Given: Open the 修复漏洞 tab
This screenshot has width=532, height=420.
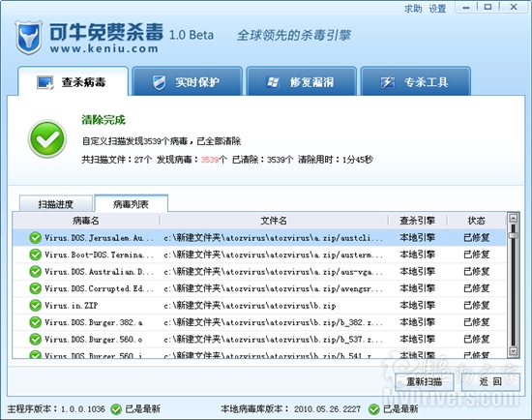Looking at the screenshot, I should pos(301,81).
